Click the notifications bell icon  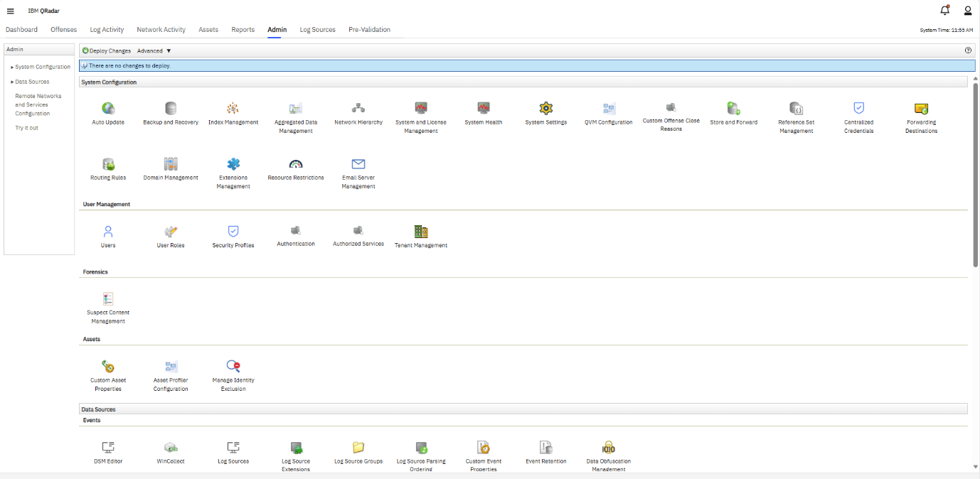click(944, 10)
